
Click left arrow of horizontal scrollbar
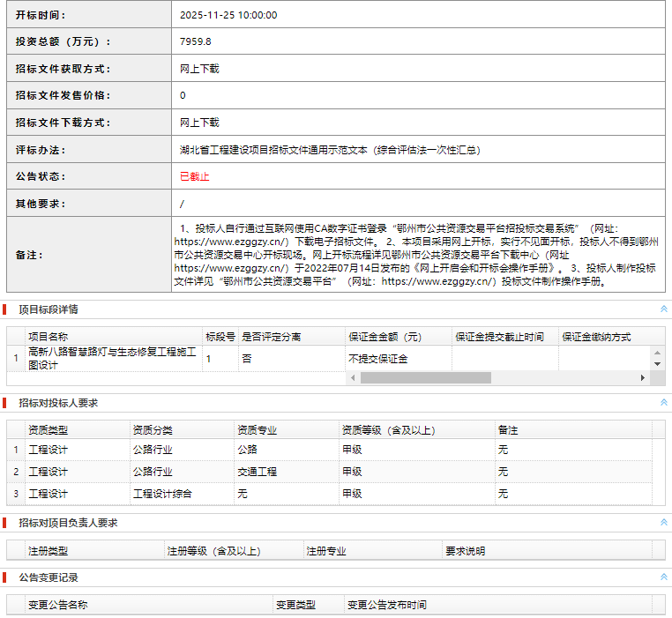[x=353, y=377]
